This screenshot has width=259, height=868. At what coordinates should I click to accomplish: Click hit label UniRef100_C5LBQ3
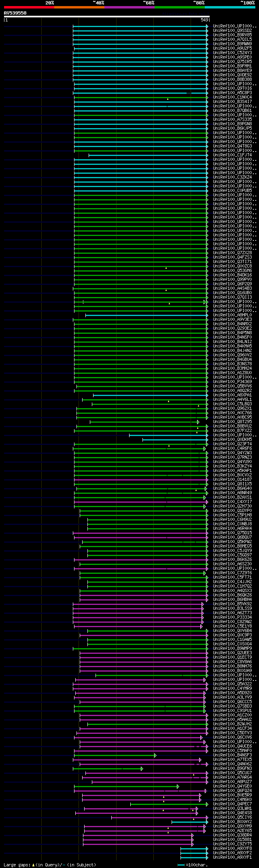pos(232,404)
